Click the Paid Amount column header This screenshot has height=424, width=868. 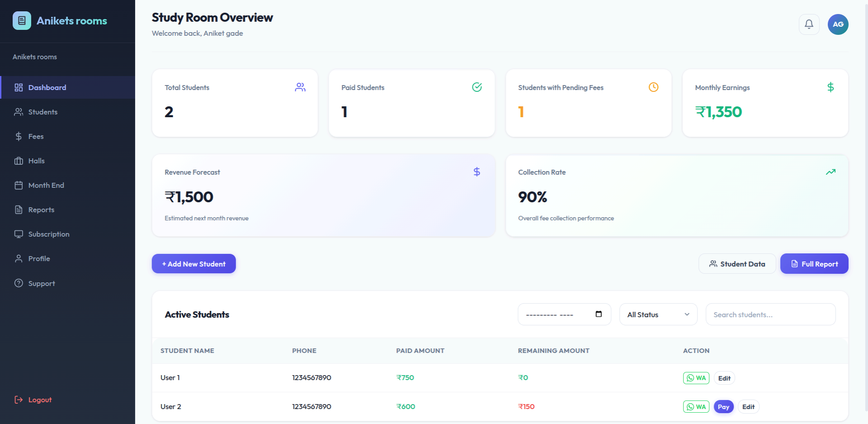coord(420,351)
